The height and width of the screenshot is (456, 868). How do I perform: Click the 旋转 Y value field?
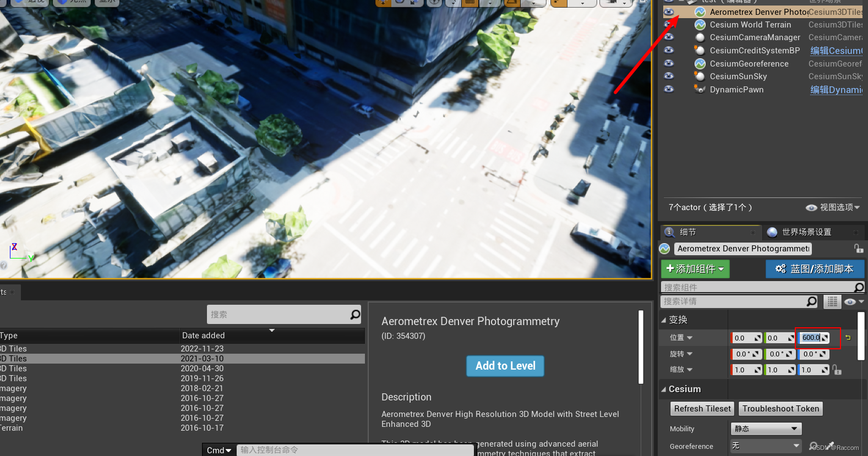780,354
